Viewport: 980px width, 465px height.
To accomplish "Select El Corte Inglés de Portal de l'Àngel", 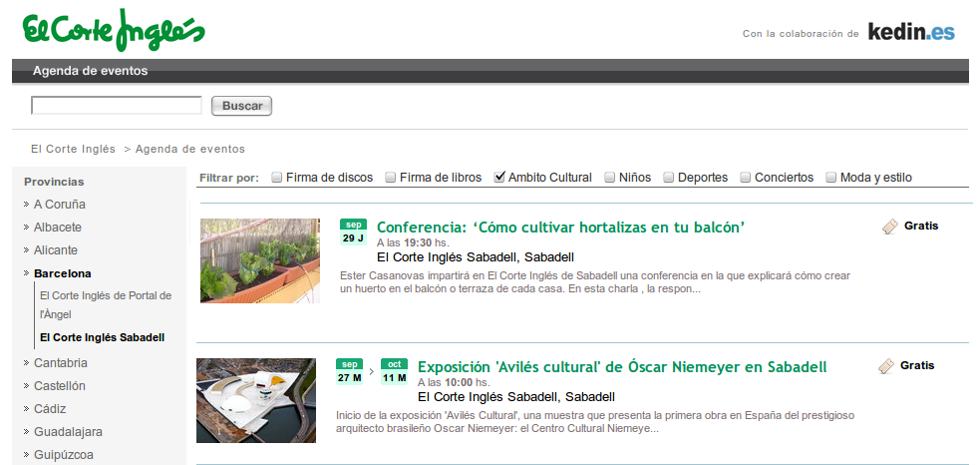I will coord(105,304).
